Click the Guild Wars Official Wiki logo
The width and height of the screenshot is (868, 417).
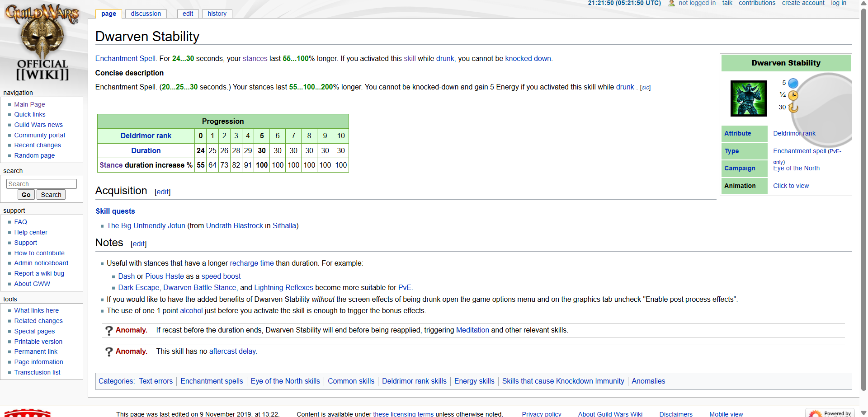click(42, 42)
